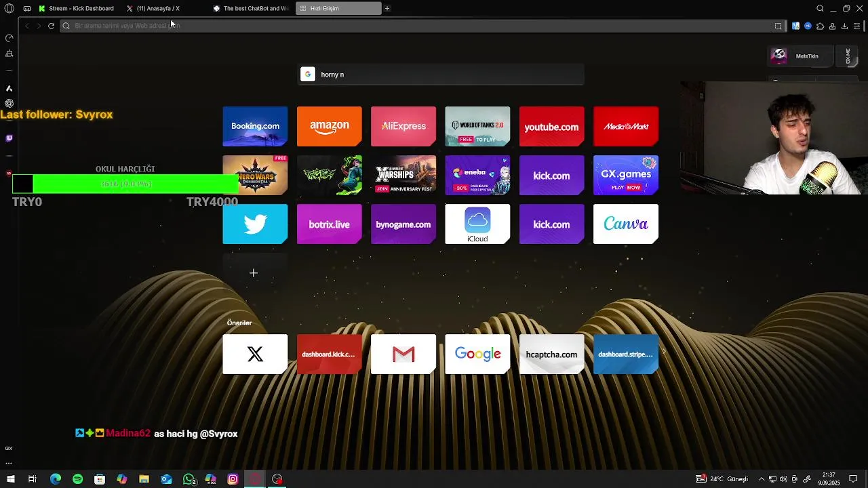Open the downloads icon in toolbar
Screen dimensions: 868x488
844,26
